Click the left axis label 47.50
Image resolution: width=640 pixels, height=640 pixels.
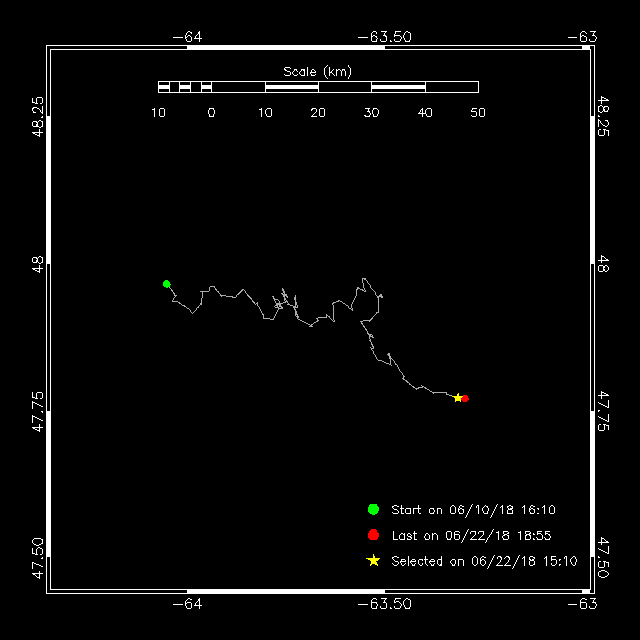38,558
